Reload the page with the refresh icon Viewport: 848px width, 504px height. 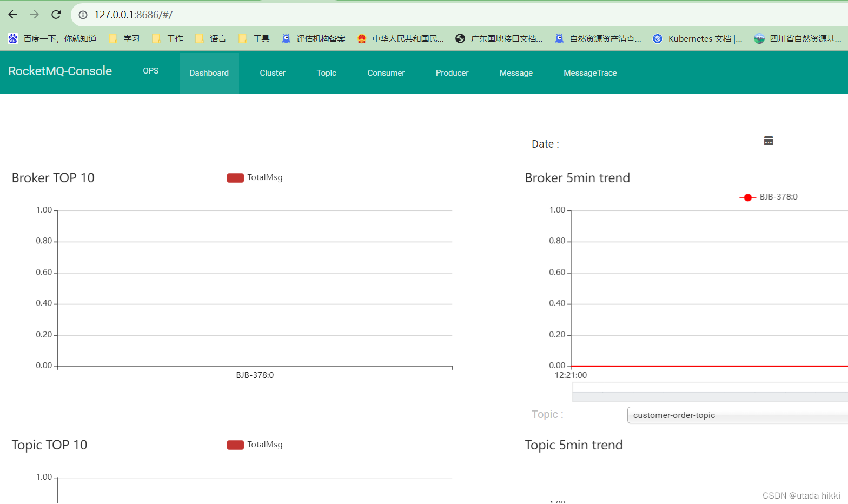click(56, 15)
